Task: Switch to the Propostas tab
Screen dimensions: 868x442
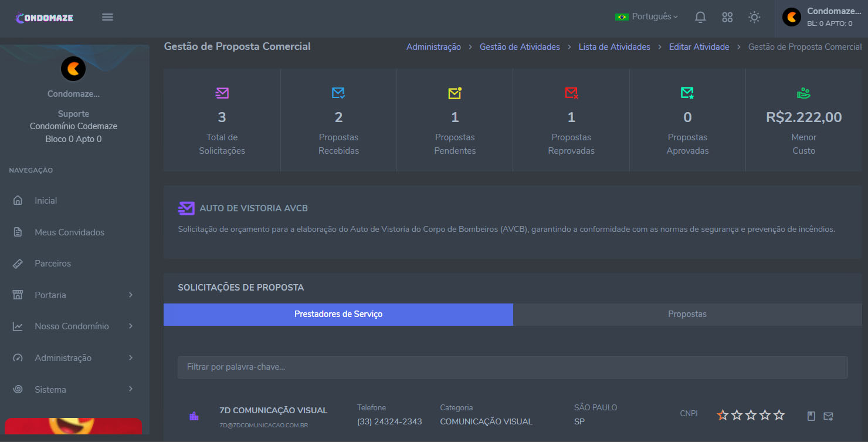Action: pyautogui.click(x=687, y=314)
